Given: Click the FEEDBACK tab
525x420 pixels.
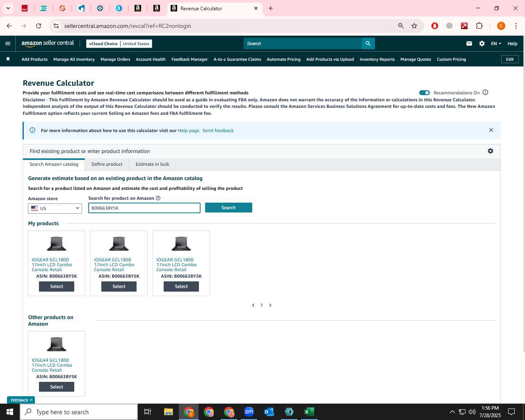Looking at the screenshot, I should coord(21,400).
